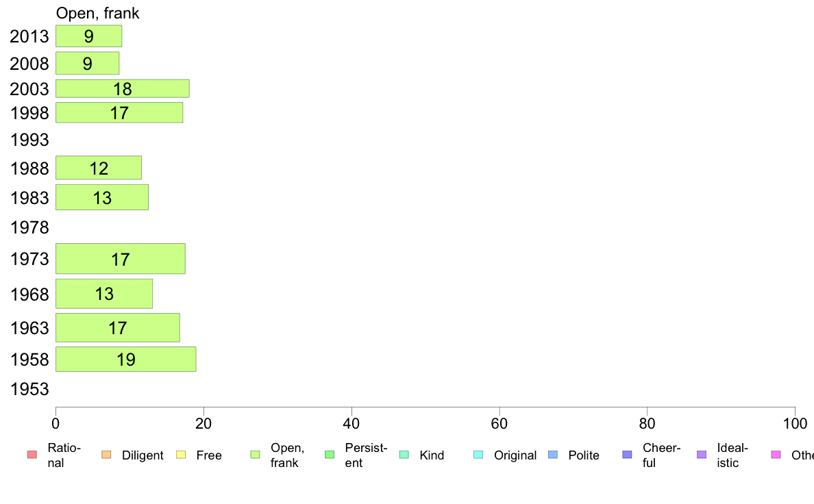This screenshot has width=814, height=504.
Task: Select the 2003 bar with value 18
Action: tap(123, 89)
